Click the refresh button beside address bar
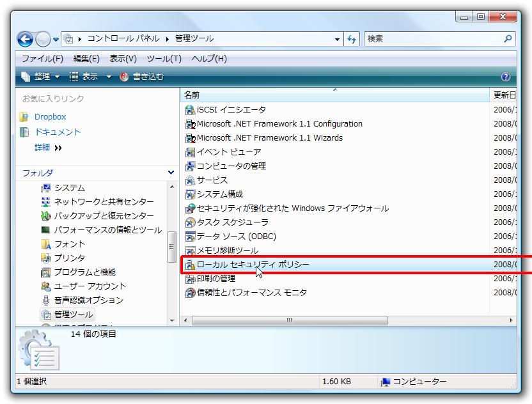 [352, 39]
